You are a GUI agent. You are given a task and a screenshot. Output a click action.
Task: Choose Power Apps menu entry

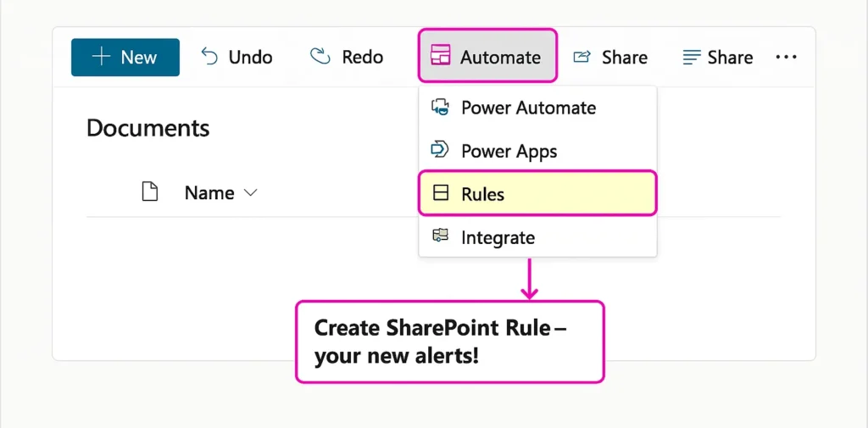pyautogui.click(x=537, y=151)
